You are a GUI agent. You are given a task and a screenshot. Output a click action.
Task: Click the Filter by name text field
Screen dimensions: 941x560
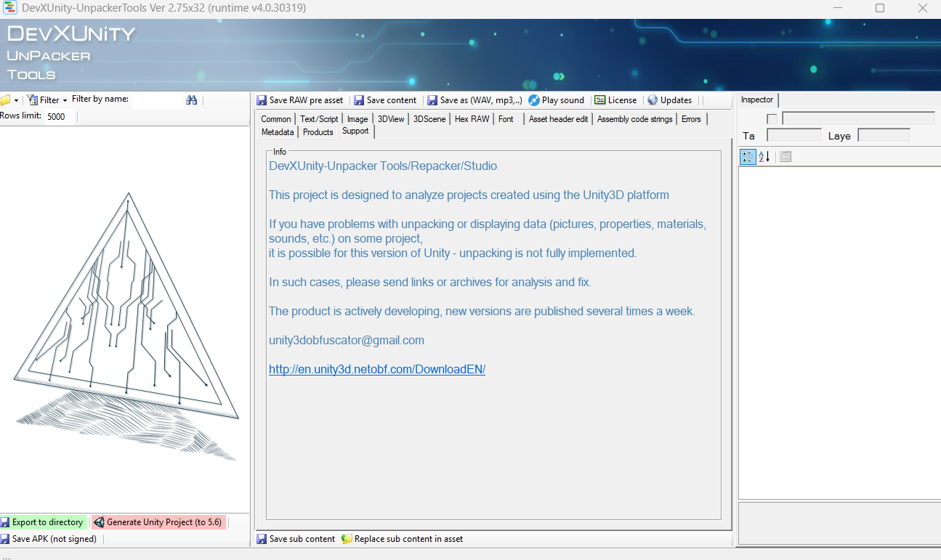coord(156,100)
